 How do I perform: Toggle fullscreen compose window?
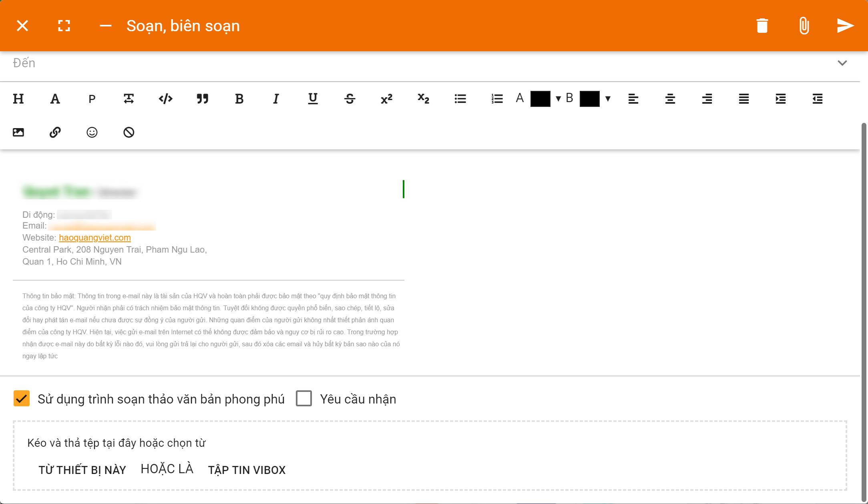tap(64, 26)
